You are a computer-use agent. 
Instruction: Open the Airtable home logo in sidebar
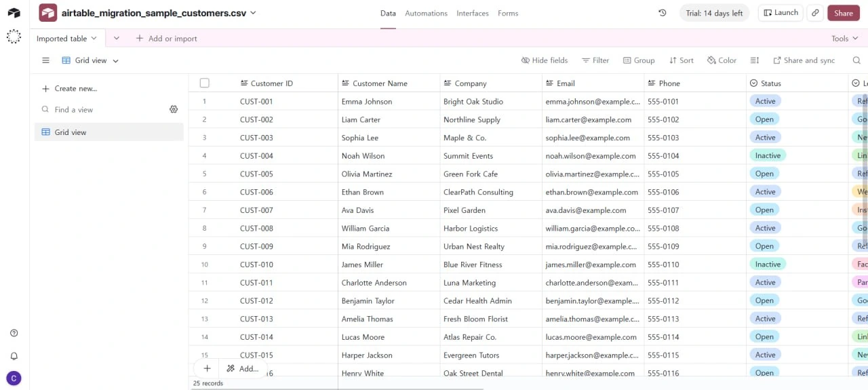(x=14, y=13)
